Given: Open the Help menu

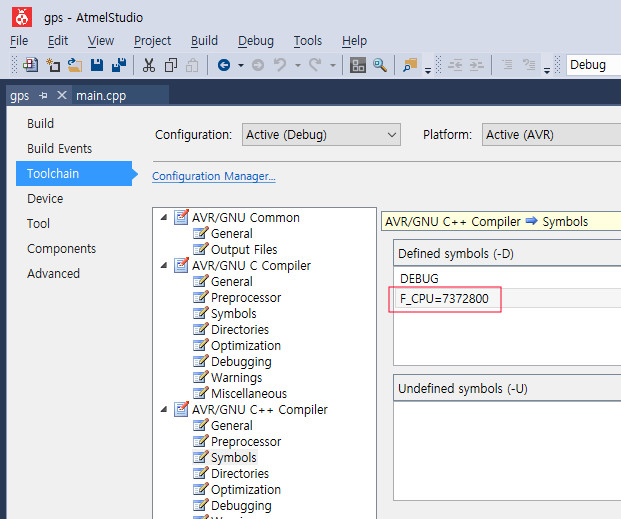Looking at the screenshot, I should click(354, 41).
